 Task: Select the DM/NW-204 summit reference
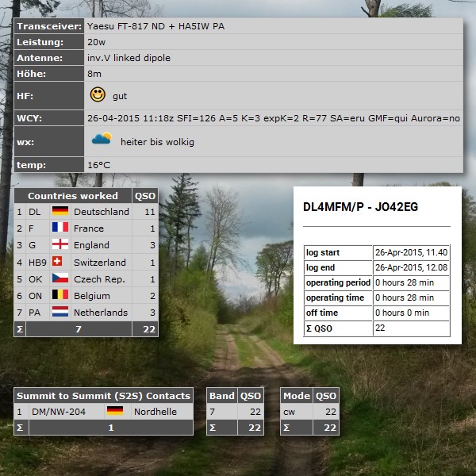point(49,412)
